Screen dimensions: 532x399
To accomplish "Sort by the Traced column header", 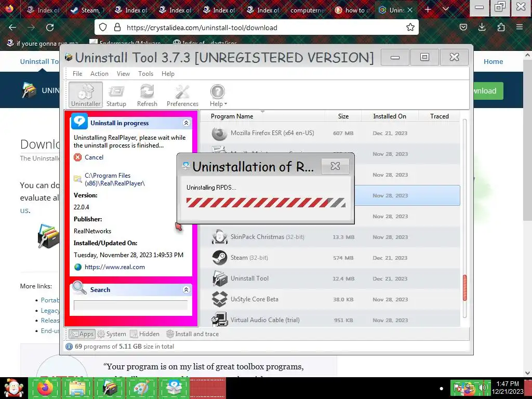I will [x=440, y=116].
